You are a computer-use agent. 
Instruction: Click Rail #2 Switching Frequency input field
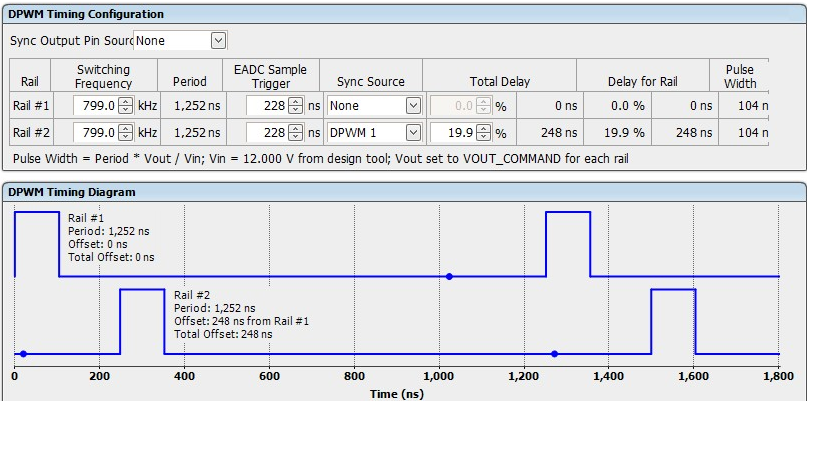pos(96,133)
